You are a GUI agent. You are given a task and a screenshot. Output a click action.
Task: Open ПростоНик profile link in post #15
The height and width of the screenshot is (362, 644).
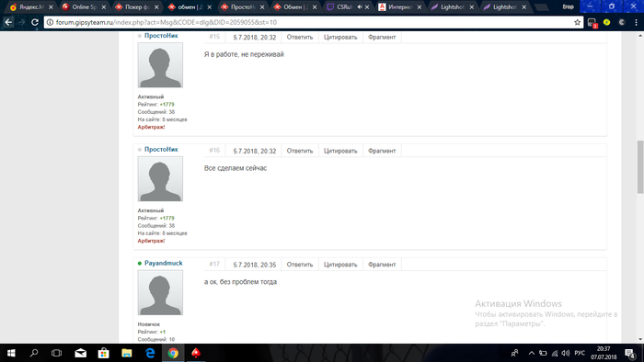161,36
